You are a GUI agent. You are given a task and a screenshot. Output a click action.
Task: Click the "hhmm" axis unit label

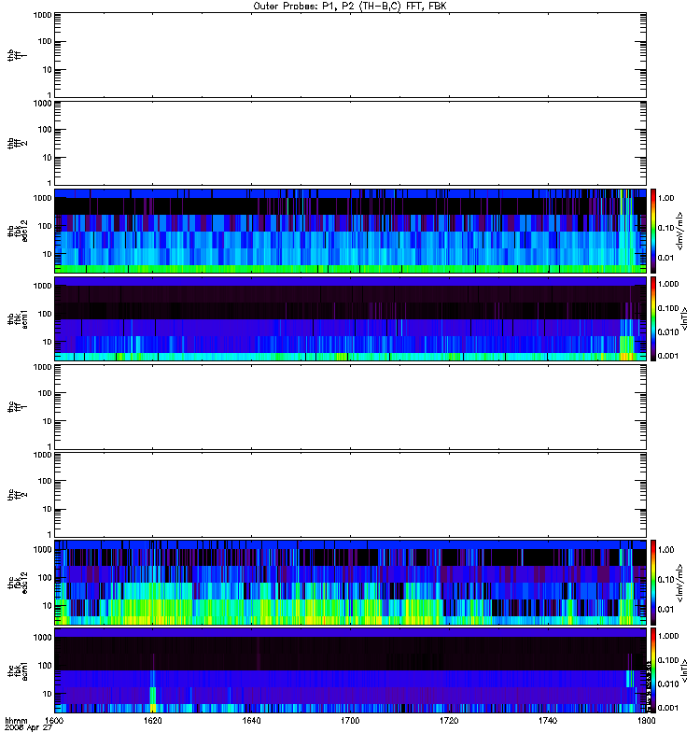(x=16, y=720)
